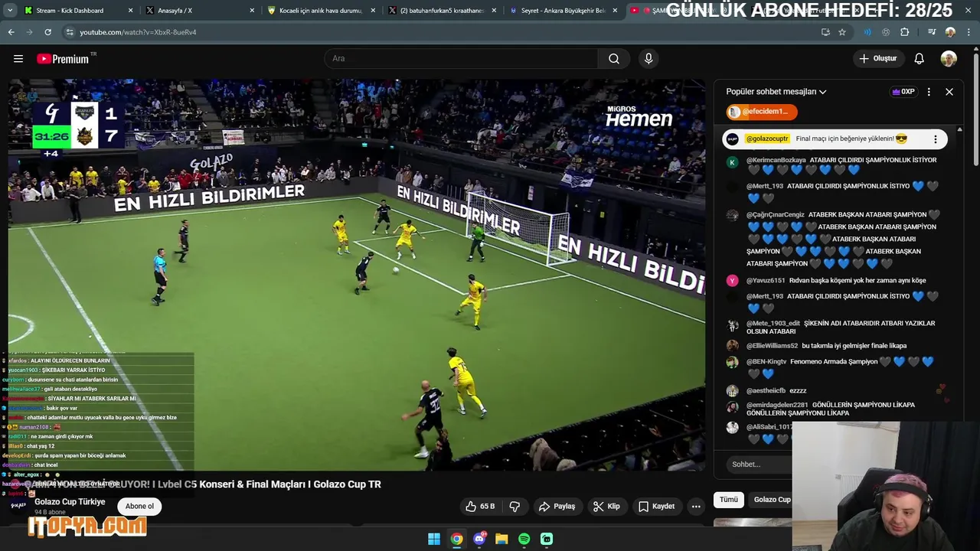Open Spotify from the taskbar
This screenshot has width=980, height=551.
tap(524, 539)
